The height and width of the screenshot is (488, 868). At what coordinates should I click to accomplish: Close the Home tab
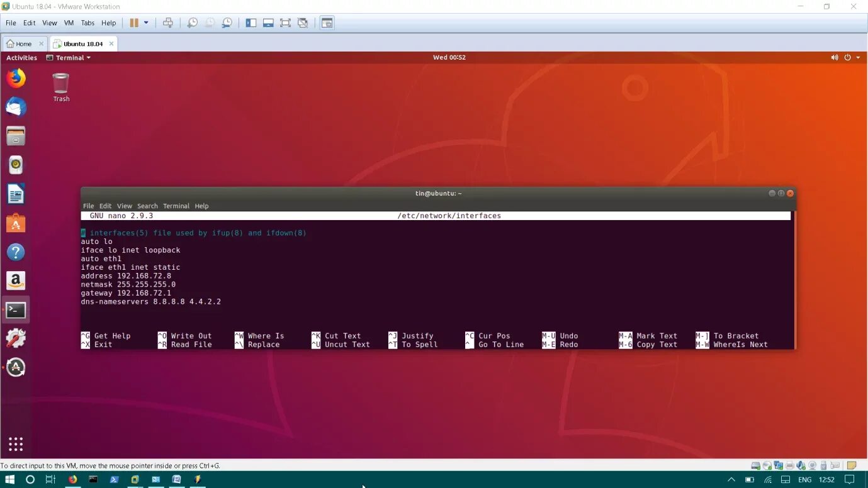click(x=42, y=44)
